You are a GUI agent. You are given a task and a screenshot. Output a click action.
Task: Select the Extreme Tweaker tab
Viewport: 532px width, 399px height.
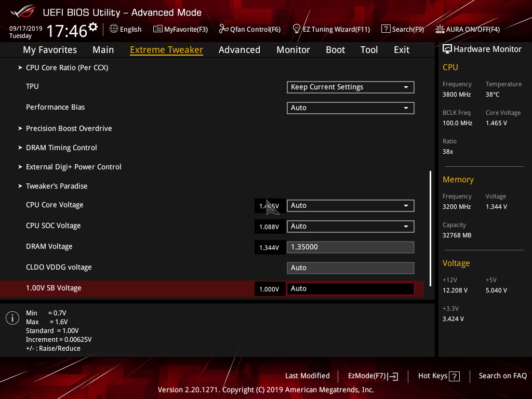tap(166, 50)
